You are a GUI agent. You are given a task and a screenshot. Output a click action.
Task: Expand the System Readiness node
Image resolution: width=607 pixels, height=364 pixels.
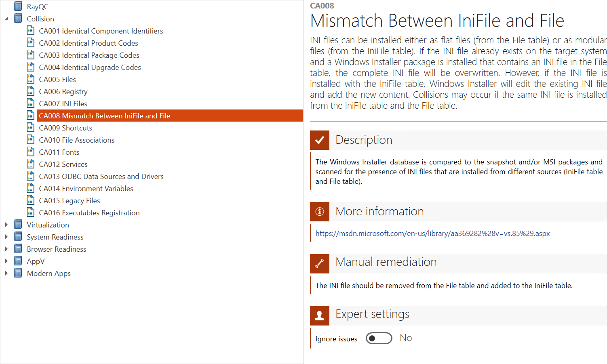point(6,237)
